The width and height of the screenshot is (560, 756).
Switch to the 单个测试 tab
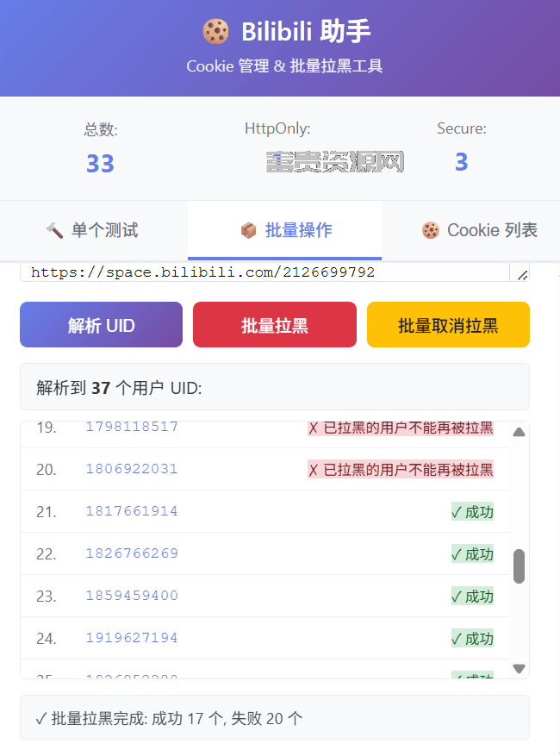94,230
